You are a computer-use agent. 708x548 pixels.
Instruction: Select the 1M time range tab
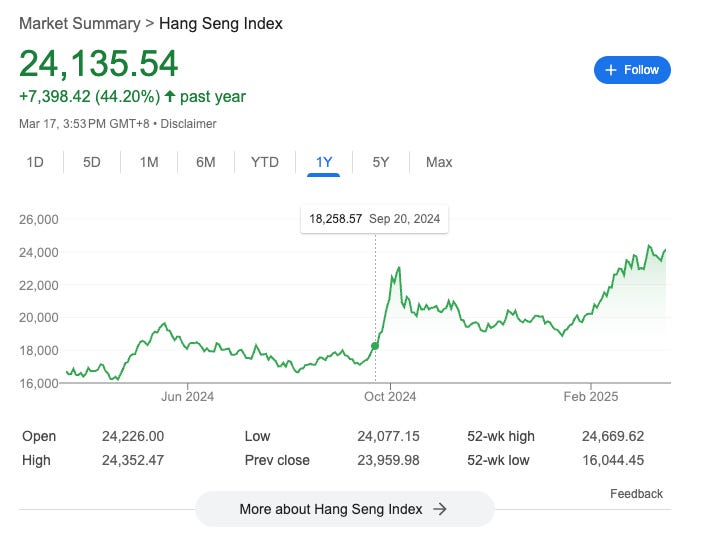[149, 162]
